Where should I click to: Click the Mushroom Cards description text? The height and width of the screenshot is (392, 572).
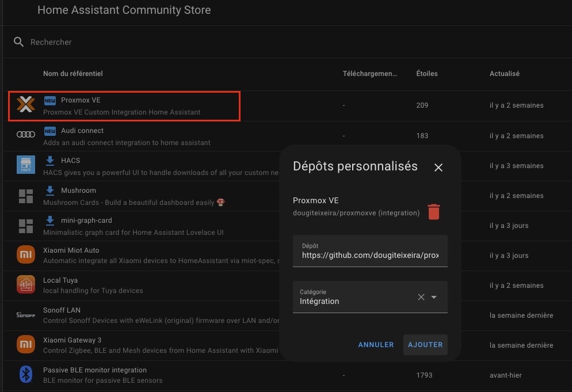[134, 202]
